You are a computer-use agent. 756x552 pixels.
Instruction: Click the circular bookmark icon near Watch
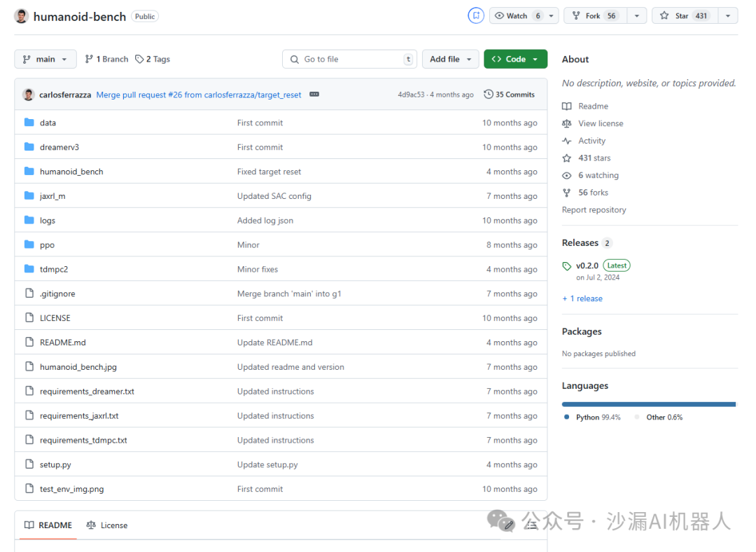[x=476, y=16]
